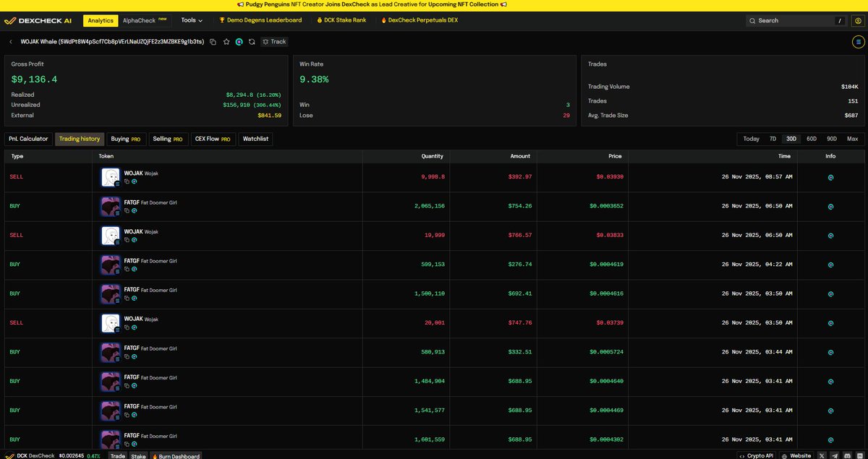868x459 pixels.
Task: Select the 7D time range
Action: click(773, 139)
